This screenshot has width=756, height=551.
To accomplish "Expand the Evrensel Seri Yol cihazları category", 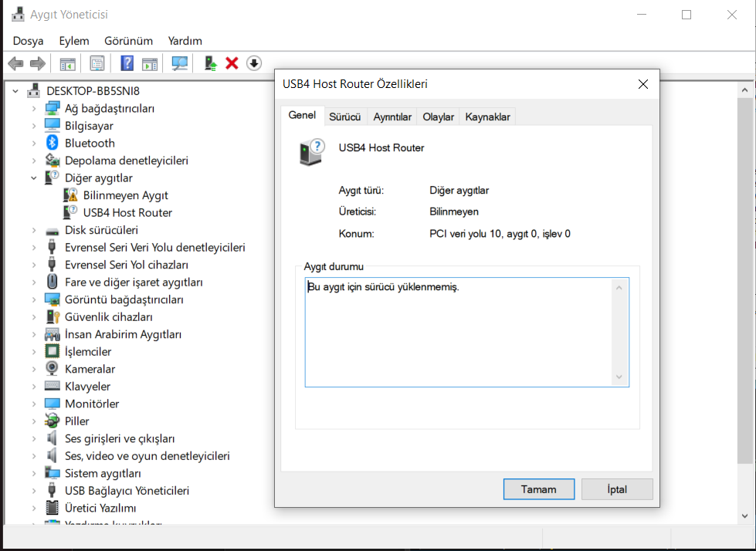I will coord(34,265).
